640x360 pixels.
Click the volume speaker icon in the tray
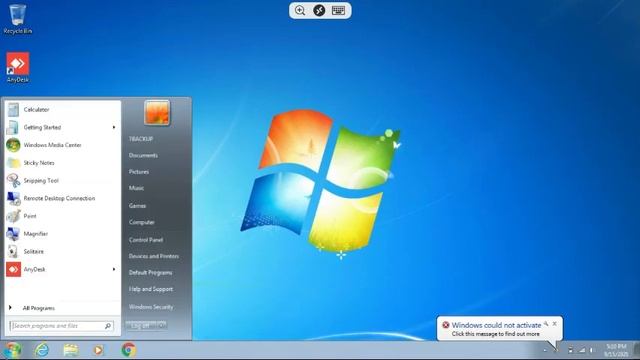tap(591, 350)
